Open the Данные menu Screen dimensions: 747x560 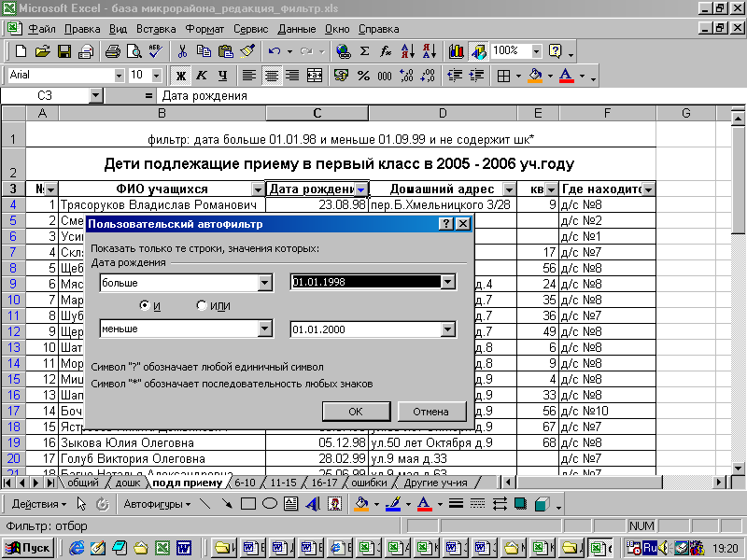point(297,29)
